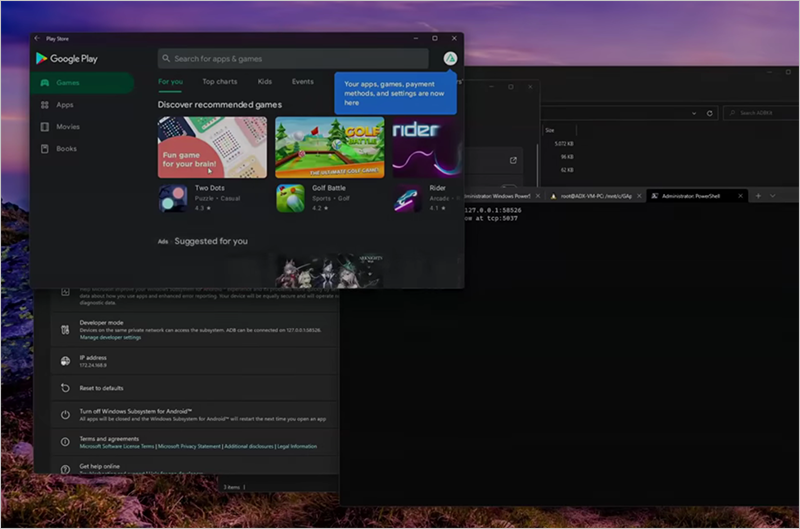This screenshot has height=529, width=800.
Task: Click the Manage developer settings link
Action: tap(110, 338)
